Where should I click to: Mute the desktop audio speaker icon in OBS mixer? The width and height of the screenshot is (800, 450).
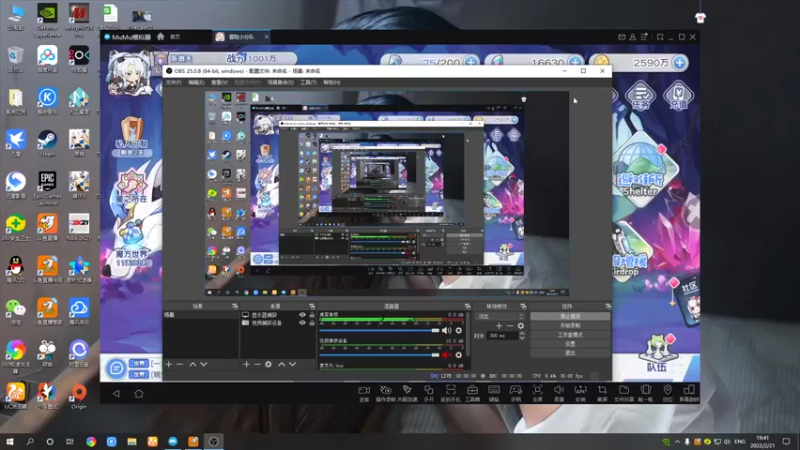pyautogui.click(x=447, y=331)
